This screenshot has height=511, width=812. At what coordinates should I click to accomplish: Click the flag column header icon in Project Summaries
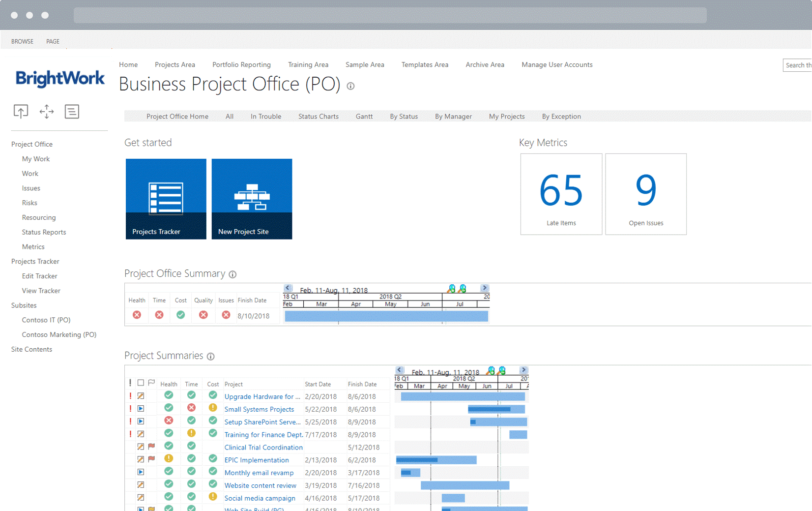click(151, 383)
